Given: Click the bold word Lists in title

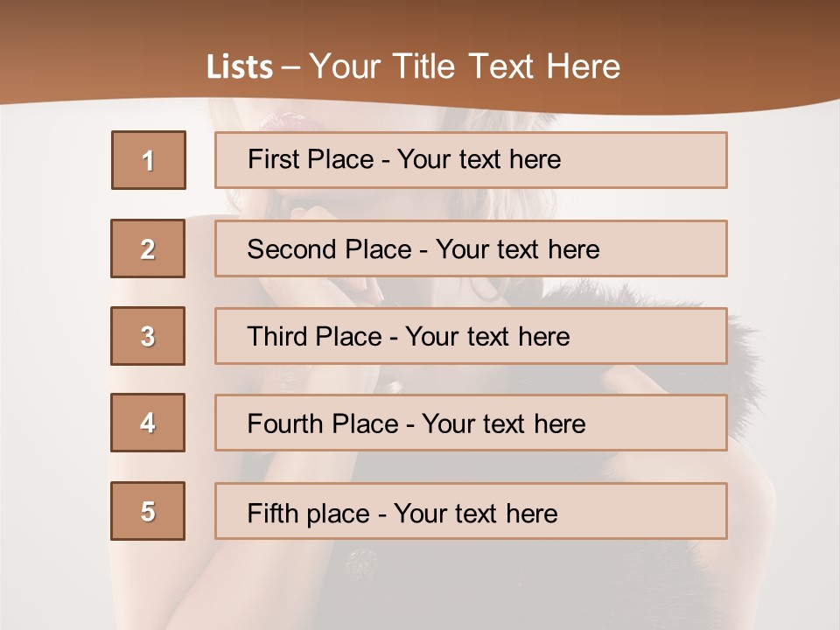Looking at the screenshot, I should (x=240, y=67).
